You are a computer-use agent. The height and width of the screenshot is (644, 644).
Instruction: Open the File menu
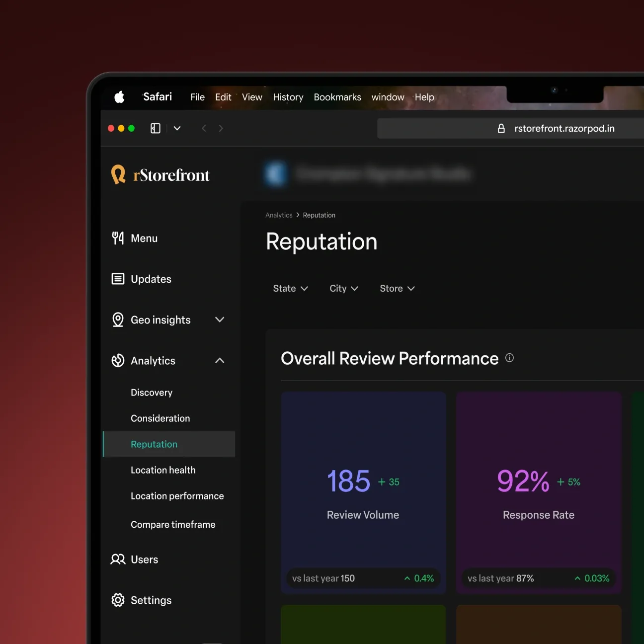[197, 97]
